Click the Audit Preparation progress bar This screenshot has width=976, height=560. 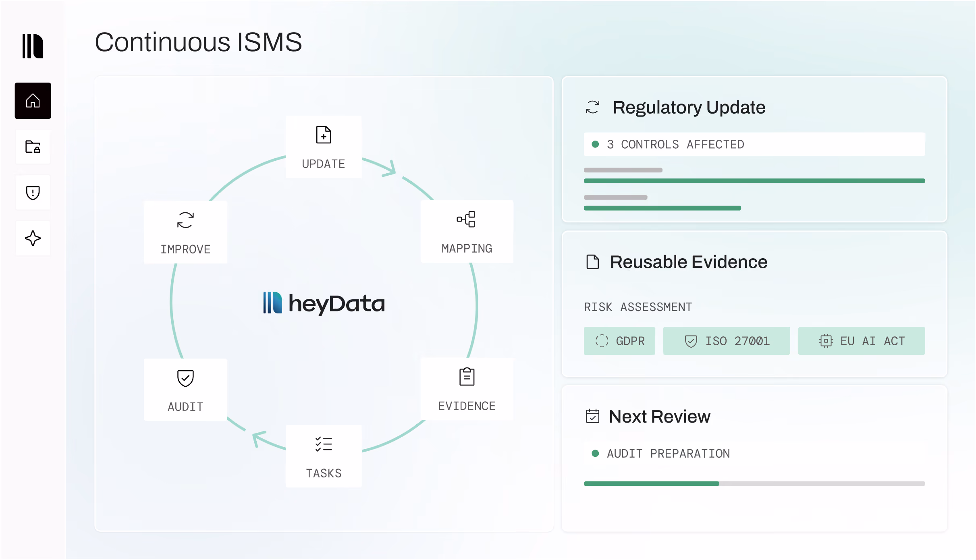pyautogui.click(x=754, y=483)
